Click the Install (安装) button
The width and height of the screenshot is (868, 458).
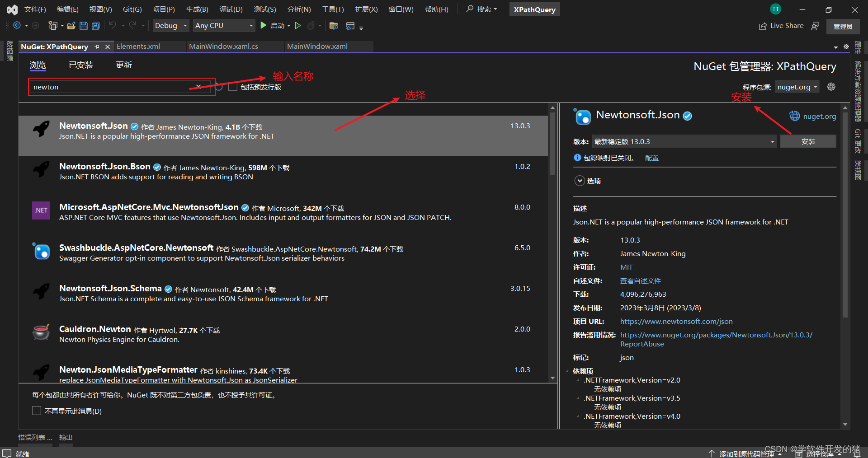point(808,141)
